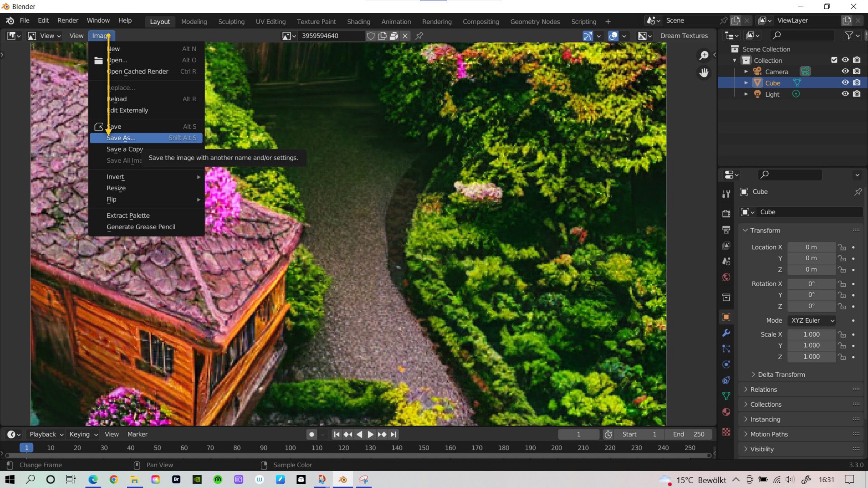Image resolution: width=868 pixels, height=488 pixels.
Task: Click the Render properties camera icon
Action: [726, 213]
